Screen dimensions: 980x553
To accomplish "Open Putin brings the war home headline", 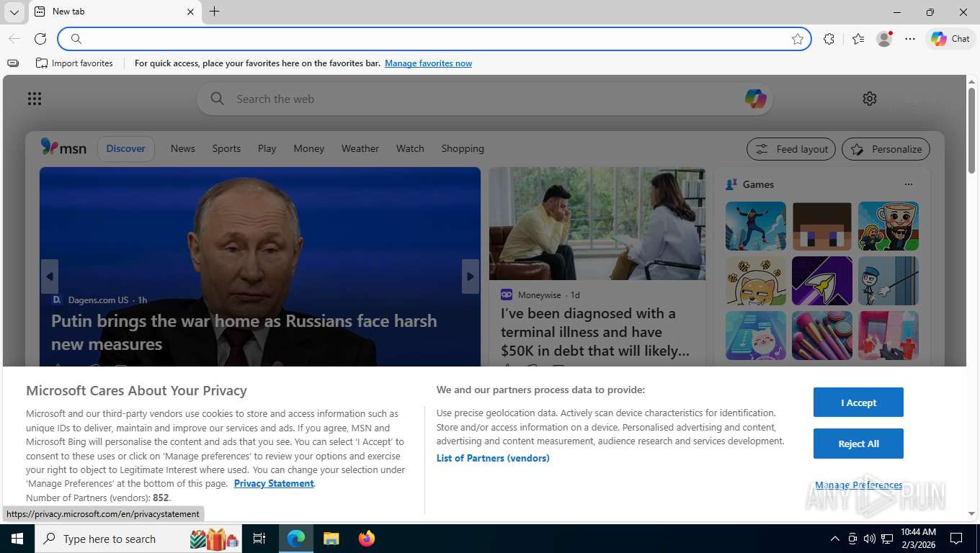I will tap(244, 332).
